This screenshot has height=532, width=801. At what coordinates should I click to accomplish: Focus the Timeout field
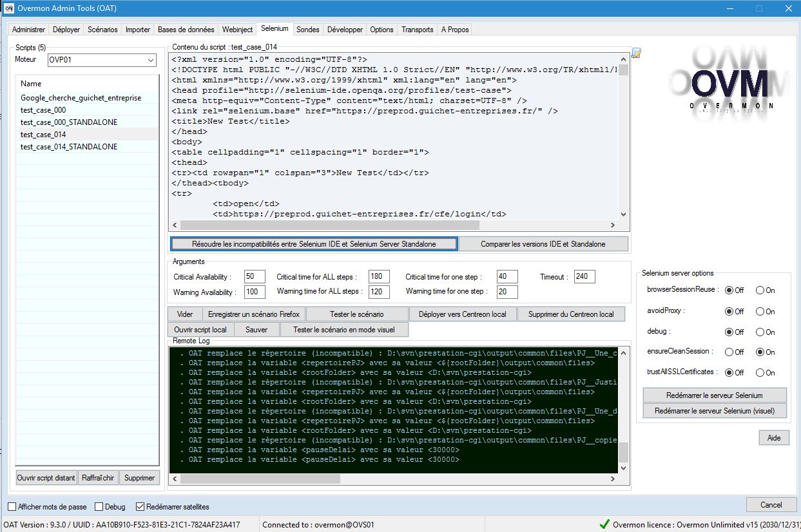point(584,276)
